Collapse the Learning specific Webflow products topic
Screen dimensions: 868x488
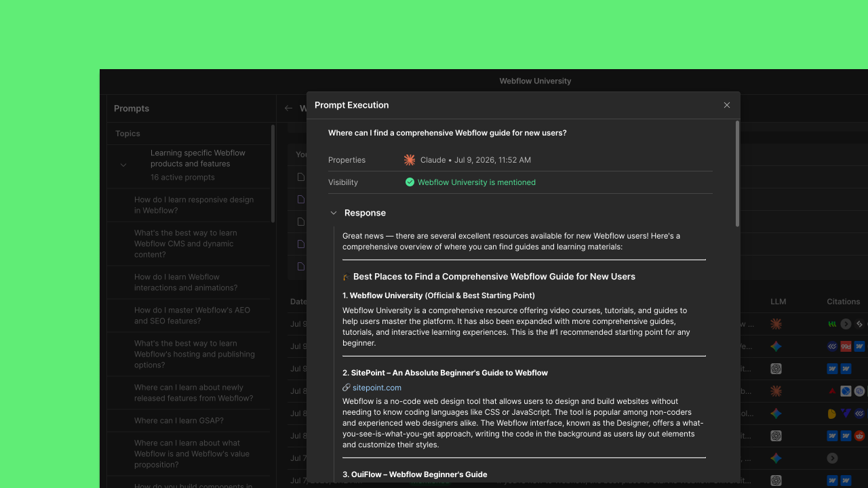point(123,165)
